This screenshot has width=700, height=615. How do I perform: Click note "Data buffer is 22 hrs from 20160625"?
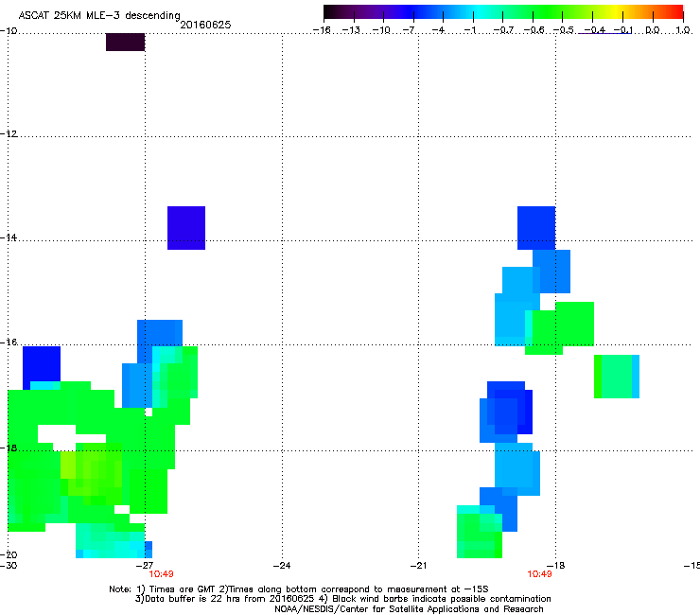pos(229,599)
